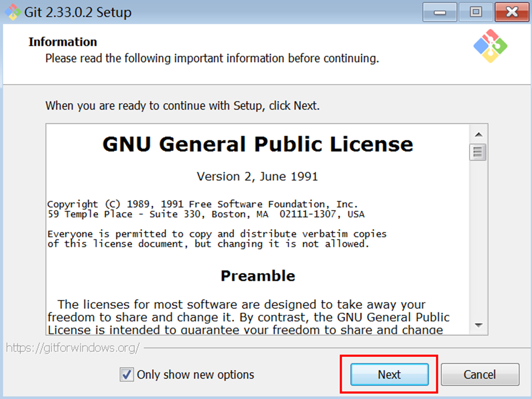Cancel the Git installation

tap(480, 374)
